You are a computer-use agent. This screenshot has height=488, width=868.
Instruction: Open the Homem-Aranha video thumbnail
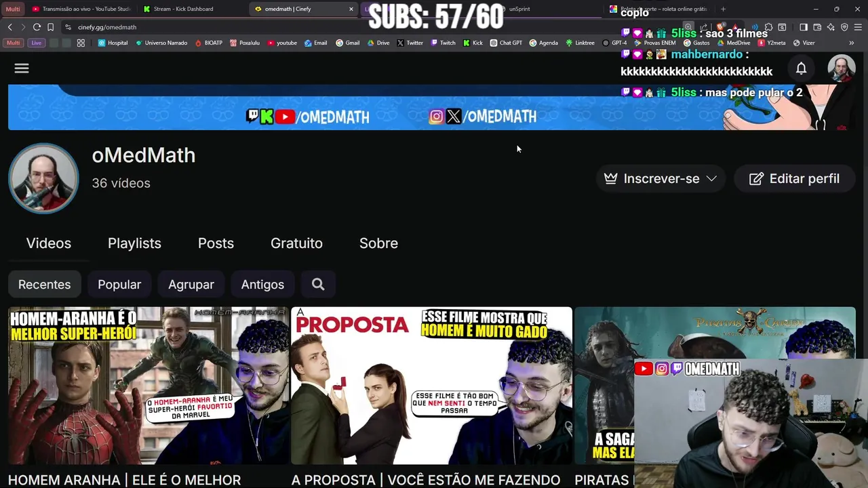click(149, 386)
